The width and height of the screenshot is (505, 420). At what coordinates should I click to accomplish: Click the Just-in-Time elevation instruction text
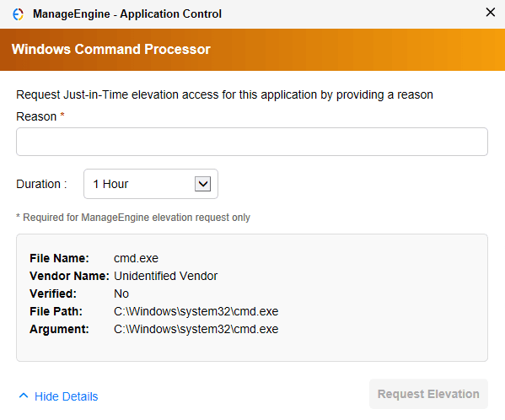pyautogui.click(x=224, y=94)
